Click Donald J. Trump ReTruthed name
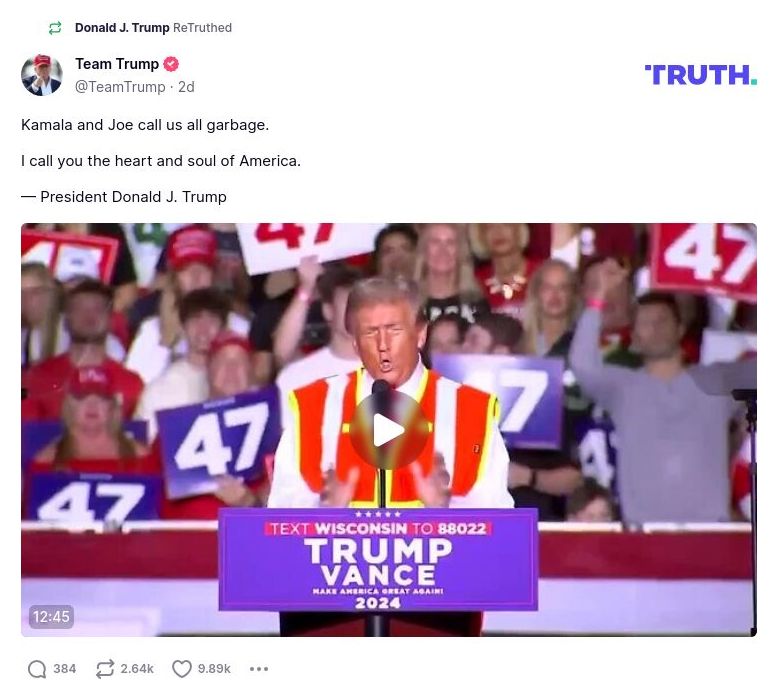This screenshot has width=778, height=699. [122, 28]
